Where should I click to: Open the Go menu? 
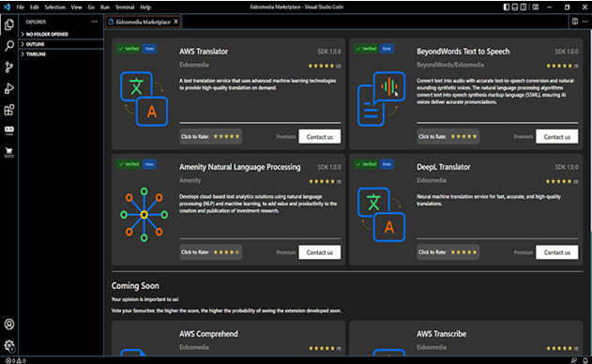pos(91,8)
